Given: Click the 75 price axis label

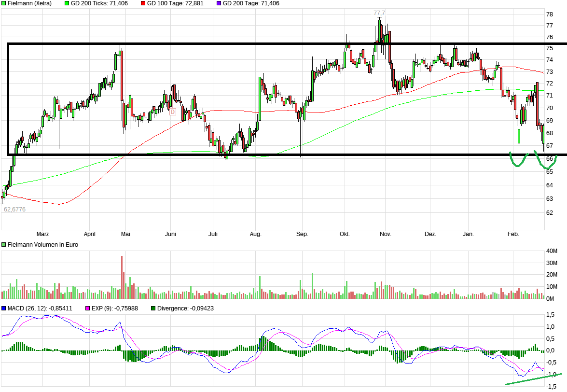Looking at the screenshot, I should click(x=549, y=48).
